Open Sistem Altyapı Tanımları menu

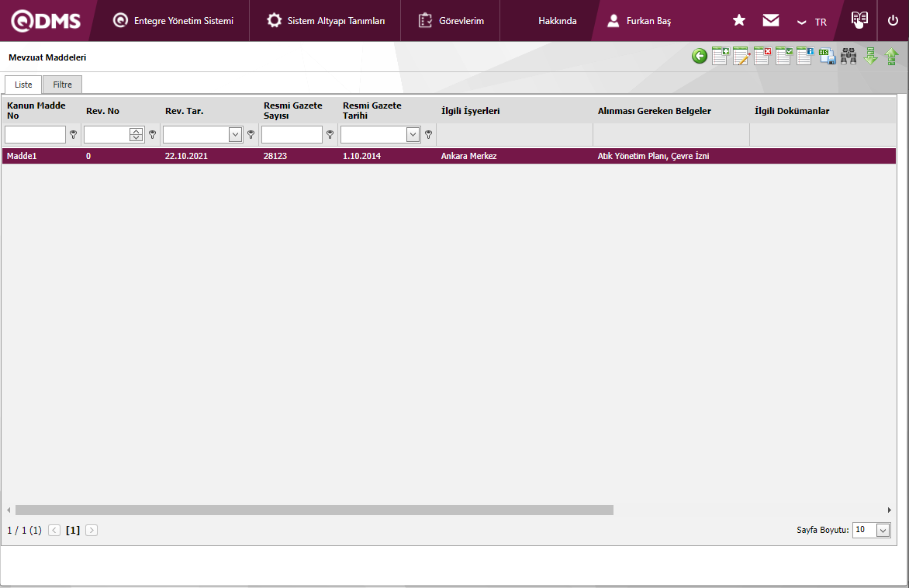point(325,21)
